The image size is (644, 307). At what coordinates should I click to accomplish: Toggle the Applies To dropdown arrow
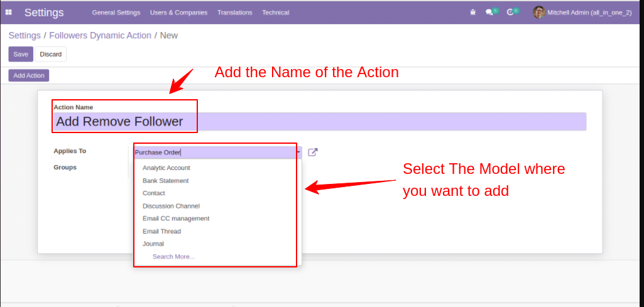coord(299,153)
